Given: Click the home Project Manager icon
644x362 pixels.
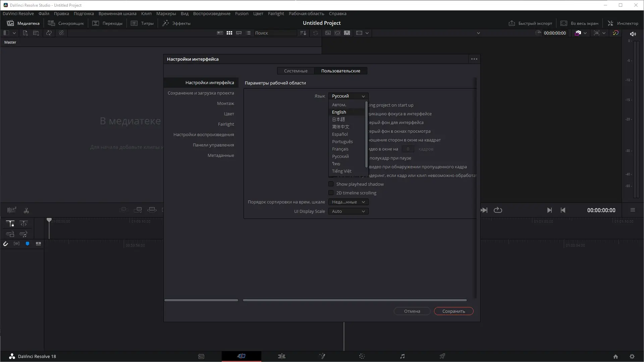Looking at the screenshot, I should coord(615,357).
